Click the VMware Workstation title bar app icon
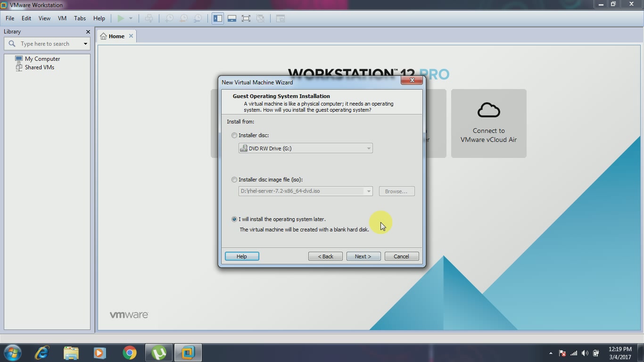 4,5
